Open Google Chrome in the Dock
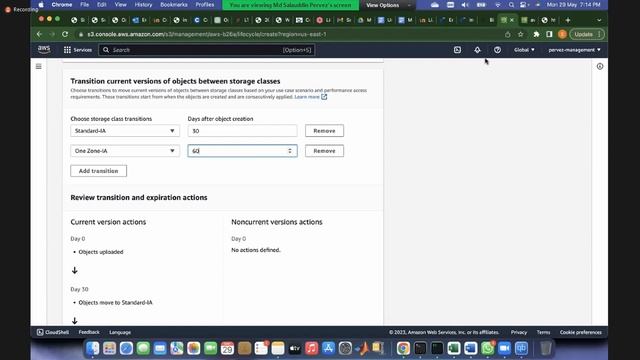Viewport: 640px width, 360px height. pos(403,348)
